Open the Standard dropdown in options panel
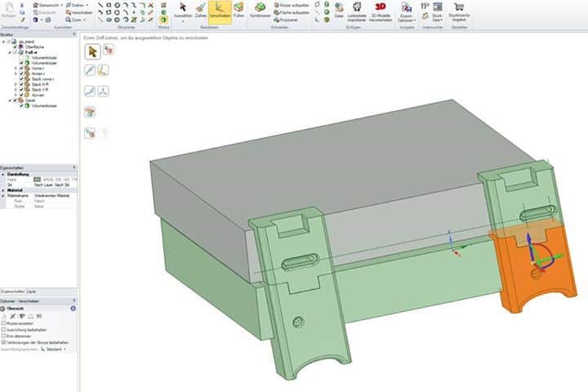The height and width of the screenshot is (392, 588). point(54,349)
